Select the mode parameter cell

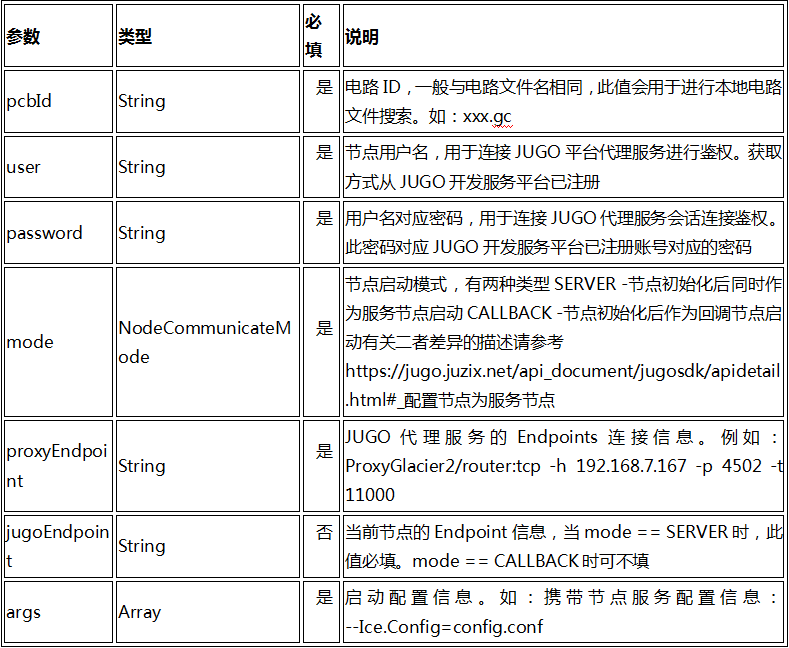(58, 342)
